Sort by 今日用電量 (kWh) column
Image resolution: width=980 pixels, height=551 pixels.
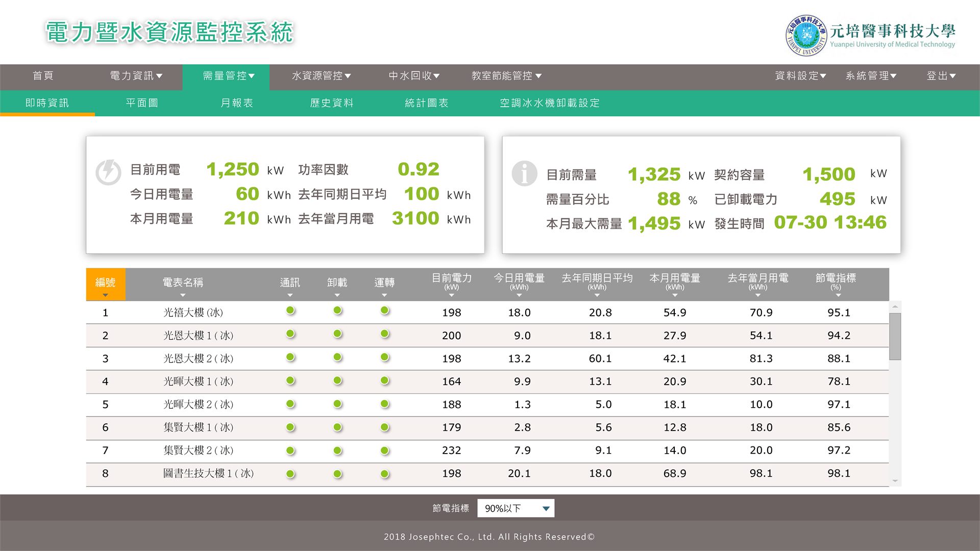pos(519,284)
